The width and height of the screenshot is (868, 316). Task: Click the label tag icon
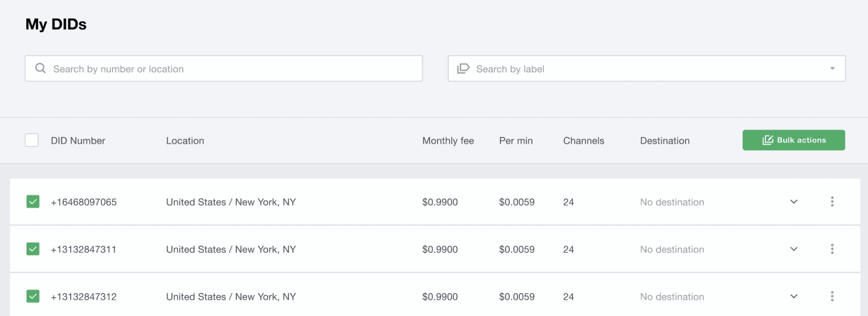pyautogui.click(x=463, y=68)
